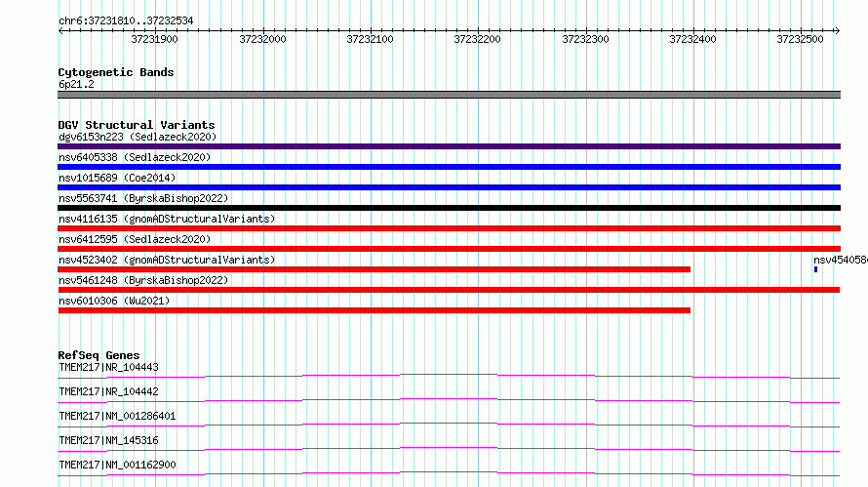Click ruler position 37232400
Screen dimensions: 868x487
tap(692, 39)
